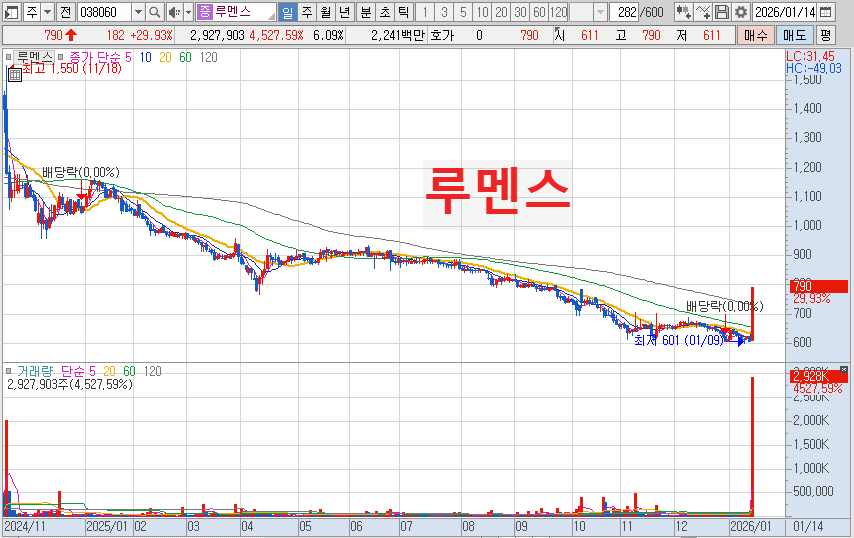Click the 배당락(0.00%) marker near 2025/01
Viewport: 854px width, 538px height.
pyautogui.click(x=81, y=173)
